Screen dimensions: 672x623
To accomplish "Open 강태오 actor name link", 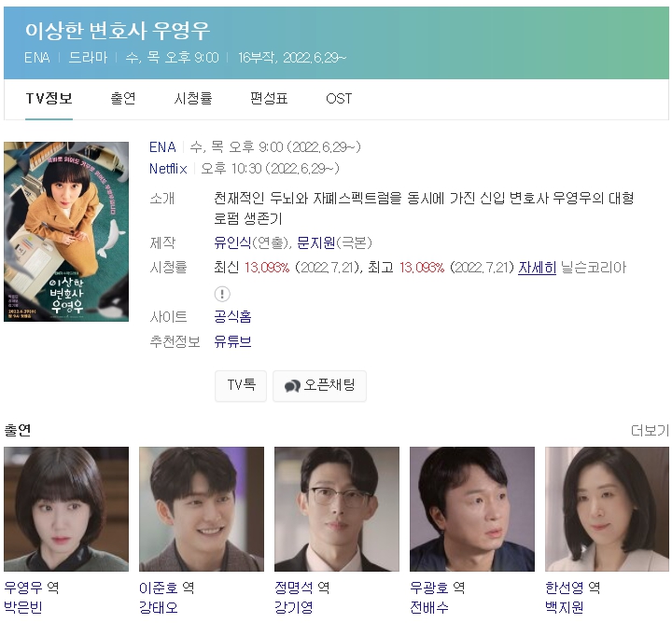I will 158,607.
